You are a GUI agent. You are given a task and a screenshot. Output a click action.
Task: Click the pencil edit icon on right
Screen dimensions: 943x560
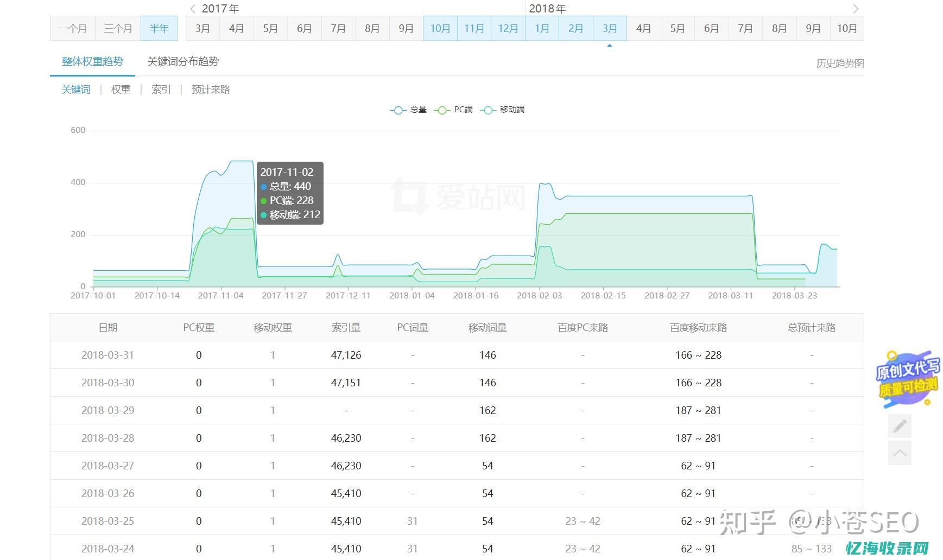coord(900,426)
